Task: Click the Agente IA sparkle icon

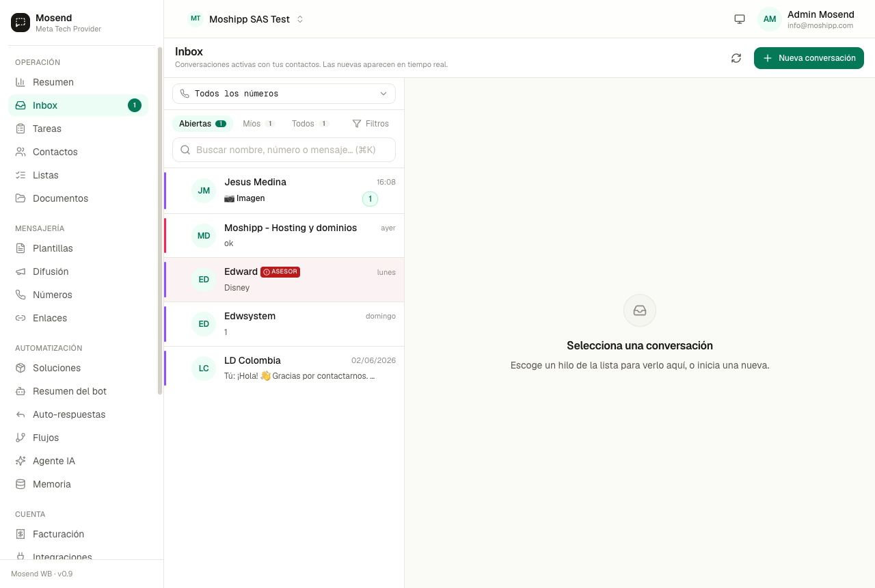Action: point(21,461)
